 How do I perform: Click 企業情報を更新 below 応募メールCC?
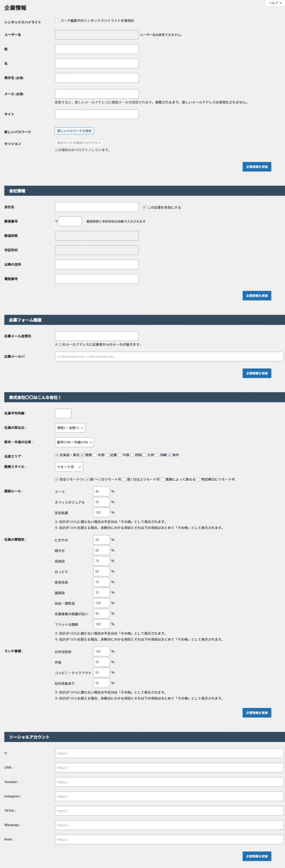[257, 373]
